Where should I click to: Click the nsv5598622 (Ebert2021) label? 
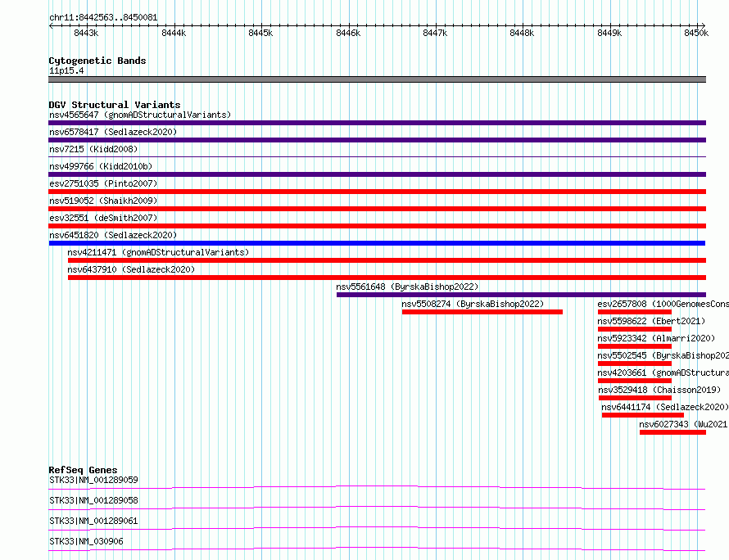coord(651,321)
